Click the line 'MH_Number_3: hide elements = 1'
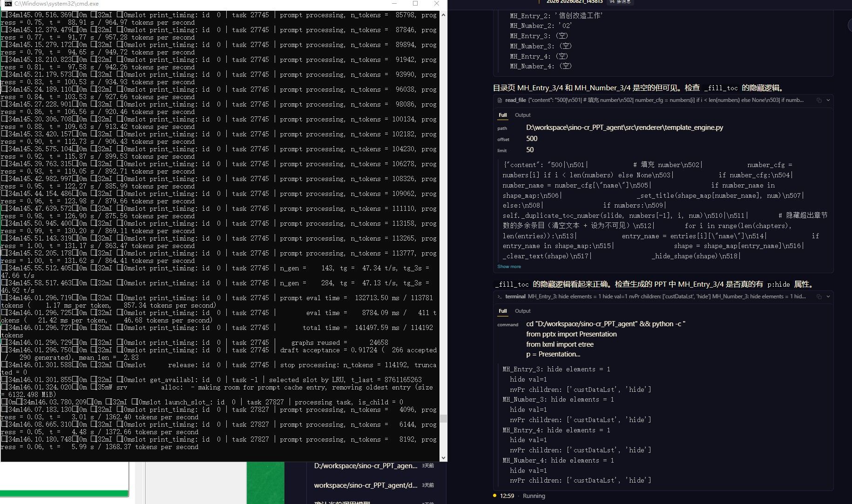 (x=558, y=399)
